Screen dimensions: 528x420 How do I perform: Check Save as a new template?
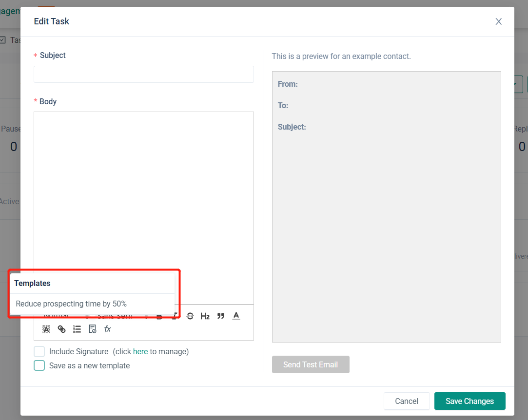(x=39, y=365)
